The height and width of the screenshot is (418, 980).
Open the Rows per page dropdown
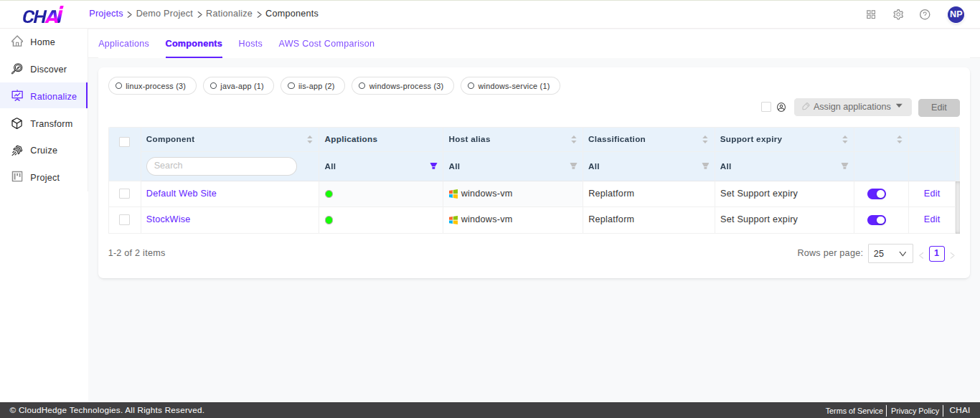tap(890, 254)
